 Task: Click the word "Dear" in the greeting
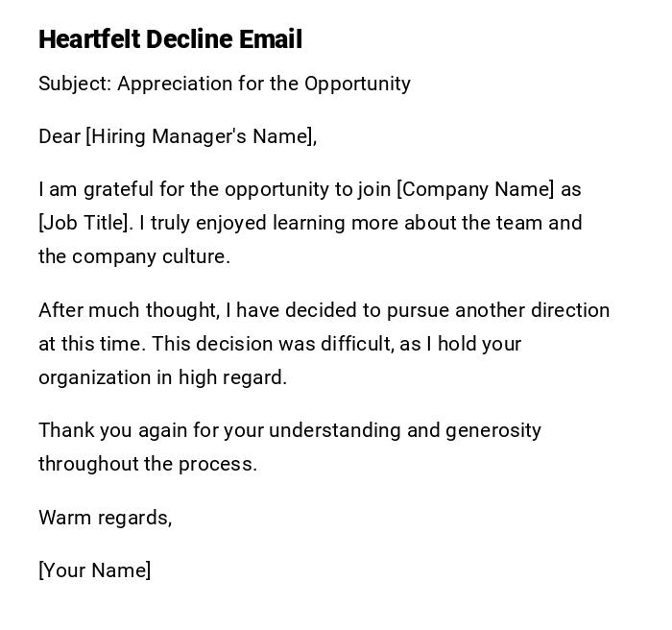[59, 136]
